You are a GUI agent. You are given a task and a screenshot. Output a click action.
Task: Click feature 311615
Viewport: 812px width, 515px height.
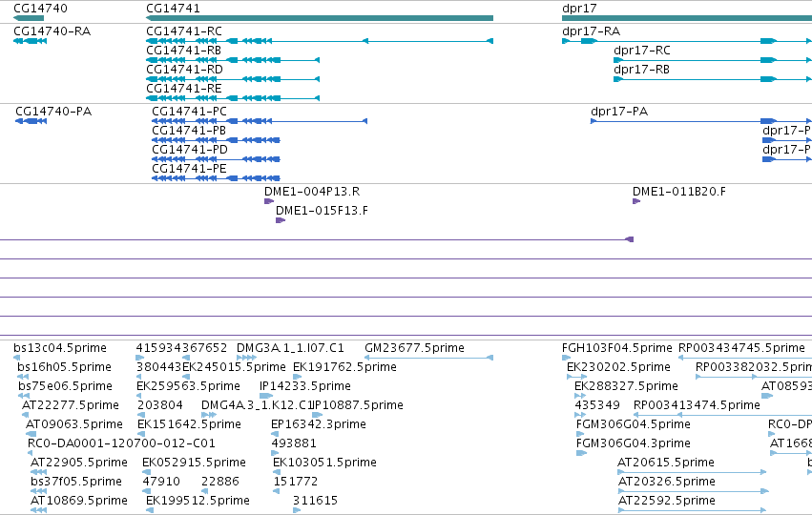[x=315, y=501]
